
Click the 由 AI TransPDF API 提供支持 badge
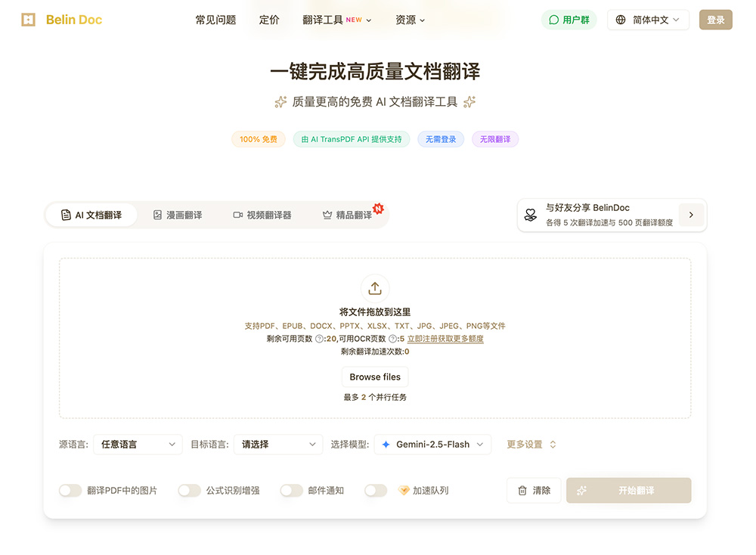click(x=352, y=139)
